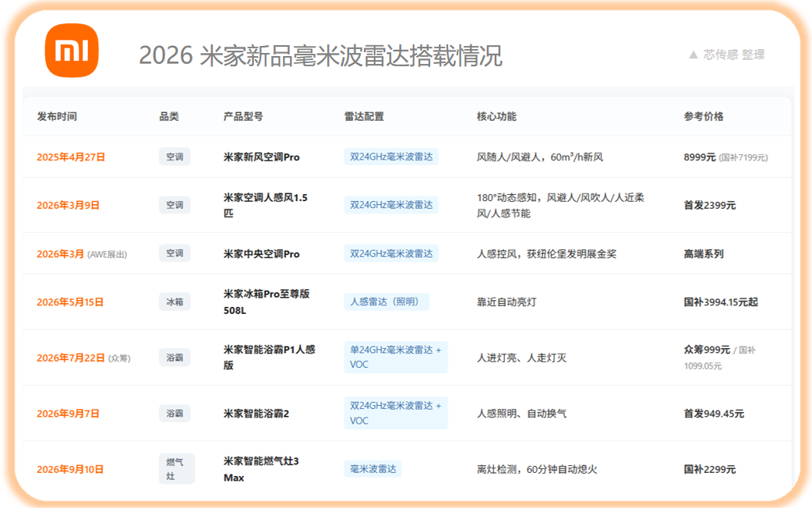This screenshot has width=812, height=508.
Task: Click the 燃气灶 category tag
Action: pos(177,468)
